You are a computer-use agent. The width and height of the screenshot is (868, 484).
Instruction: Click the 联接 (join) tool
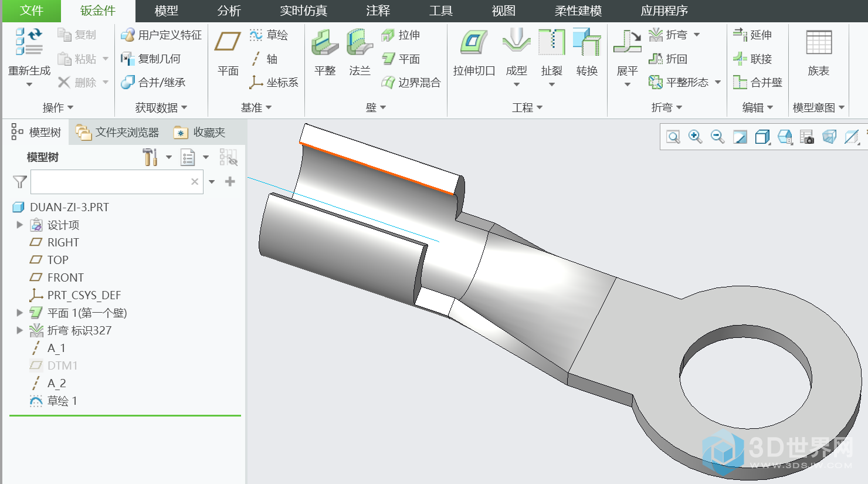tap(752, 59)
